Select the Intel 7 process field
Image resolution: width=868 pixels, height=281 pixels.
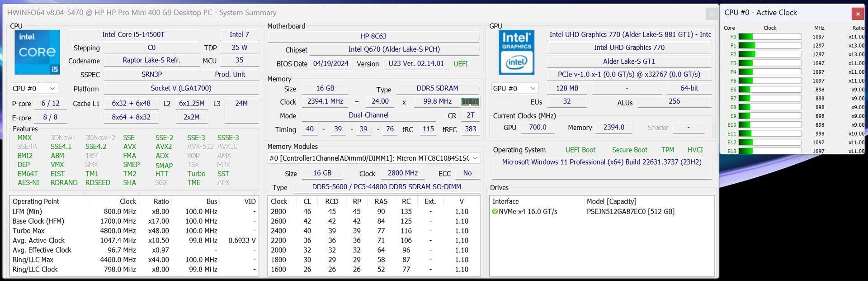point(239,35)
